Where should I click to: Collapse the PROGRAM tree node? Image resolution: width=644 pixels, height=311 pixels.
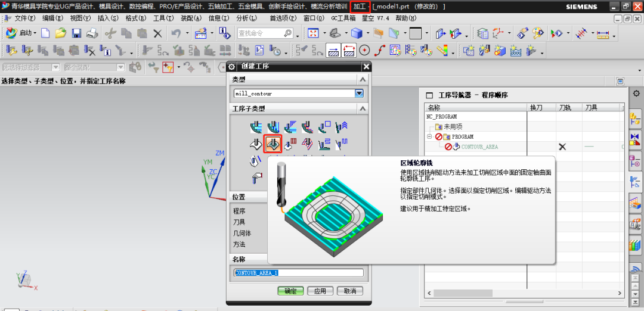click(429, 136)
